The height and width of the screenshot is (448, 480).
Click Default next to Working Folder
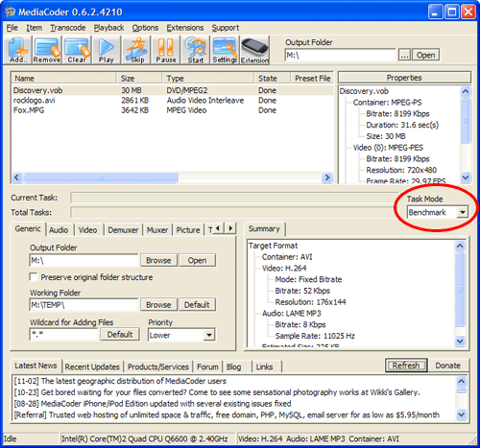pyautogui.click(x=197, y=305)
